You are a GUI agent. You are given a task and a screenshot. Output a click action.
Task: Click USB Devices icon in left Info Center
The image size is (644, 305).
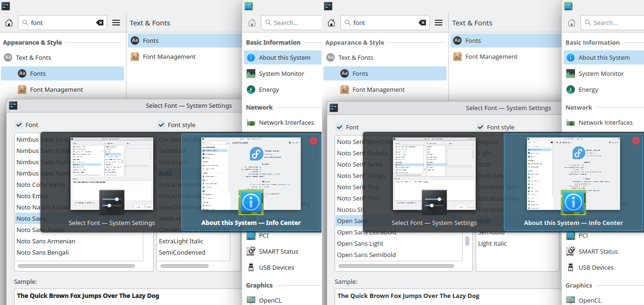tap(251, 267)
